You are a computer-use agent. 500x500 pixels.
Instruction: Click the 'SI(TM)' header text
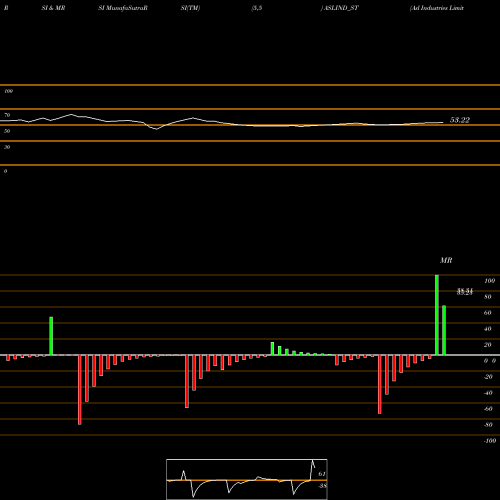click(x=190, y=8)
